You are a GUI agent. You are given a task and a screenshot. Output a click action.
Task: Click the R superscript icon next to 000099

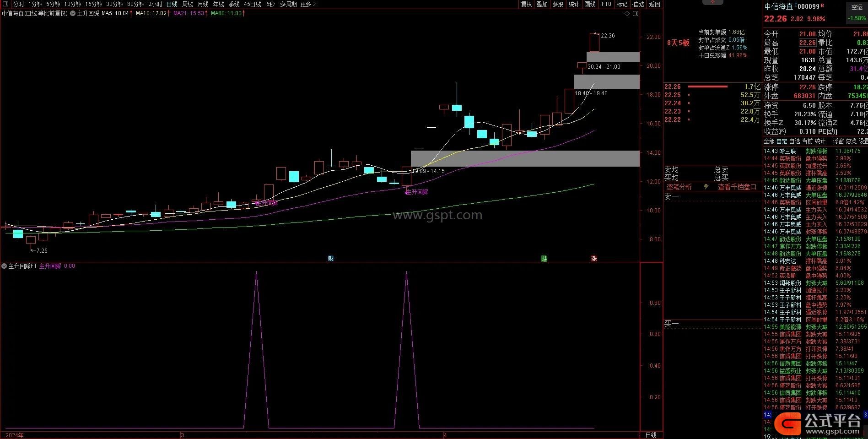(822, 5)
